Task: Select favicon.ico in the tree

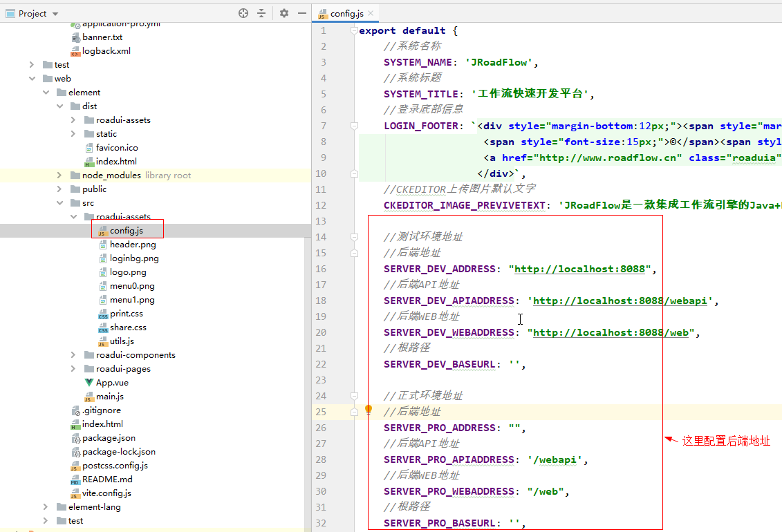Action: tap(117, 148)
